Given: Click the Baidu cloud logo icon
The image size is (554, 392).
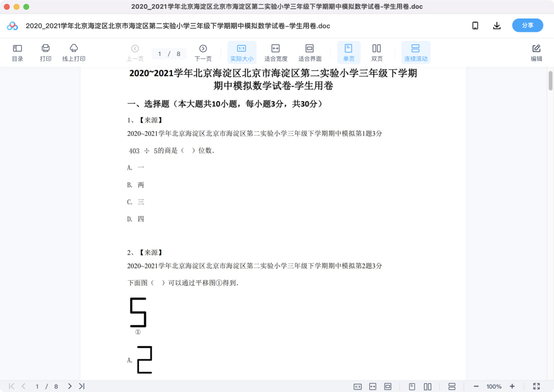Looking at the screenshot, I should [12, 26].
